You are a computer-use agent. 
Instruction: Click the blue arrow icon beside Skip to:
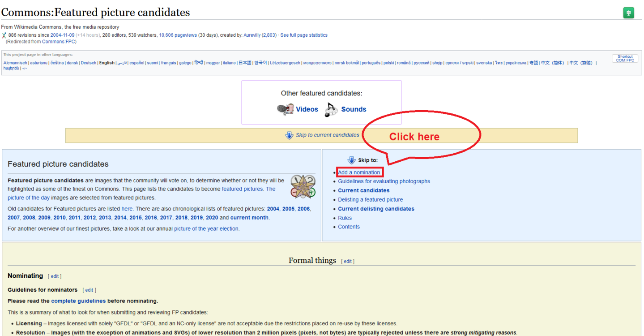coord(351,160)
